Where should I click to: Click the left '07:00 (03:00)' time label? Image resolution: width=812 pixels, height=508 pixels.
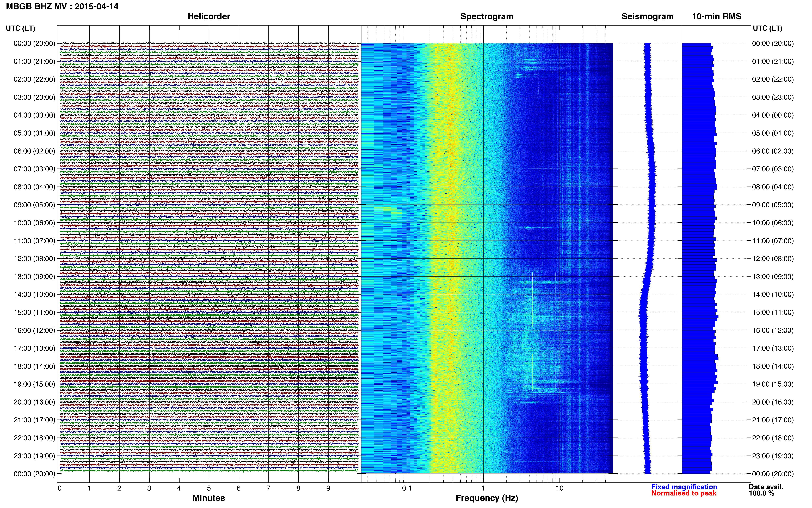tap(34, 169)
